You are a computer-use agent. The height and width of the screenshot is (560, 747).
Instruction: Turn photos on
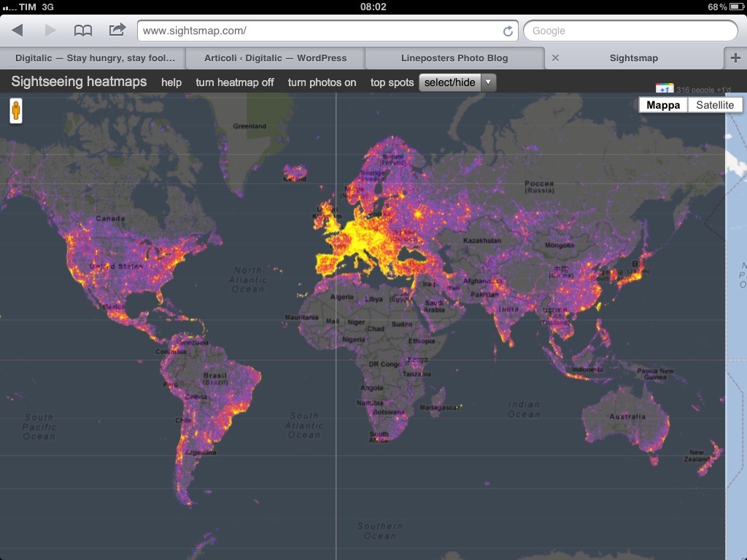tap(322, 82)
